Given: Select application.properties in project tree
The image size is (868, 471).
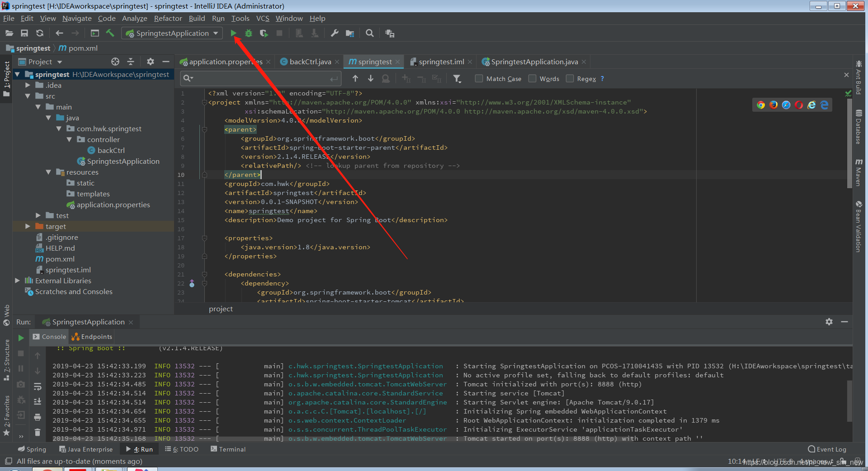Looking at the screenshot, I should [108, 205].
